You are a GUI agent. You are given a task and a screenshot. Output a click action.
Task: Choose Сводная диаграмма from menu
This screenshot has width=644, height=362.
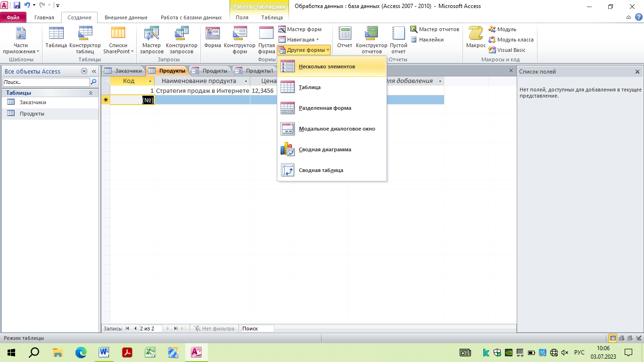[332, 150]
